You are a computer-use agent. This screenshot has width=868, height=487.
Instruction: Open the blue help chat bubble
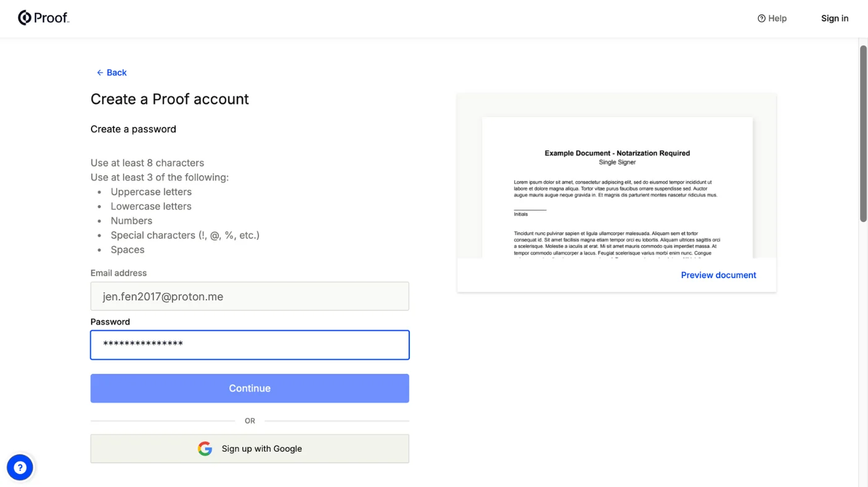point(20,468)
